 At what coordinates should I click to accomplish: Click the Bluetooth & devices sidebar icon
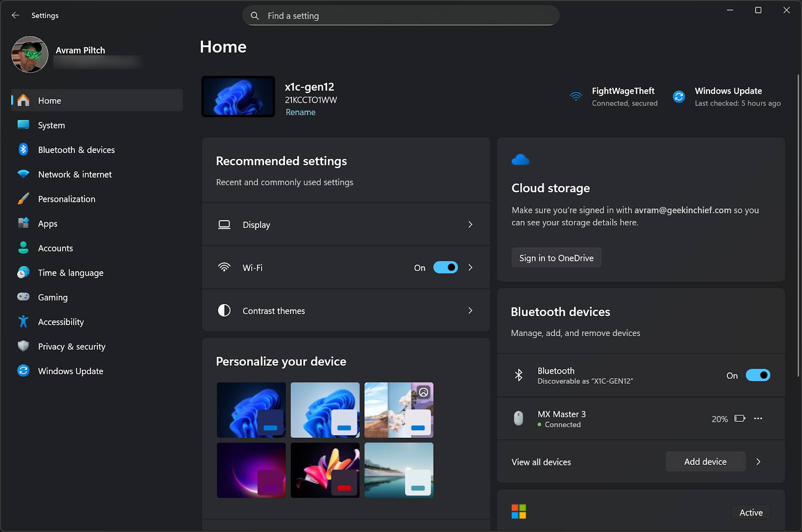(x=24, y=149)
